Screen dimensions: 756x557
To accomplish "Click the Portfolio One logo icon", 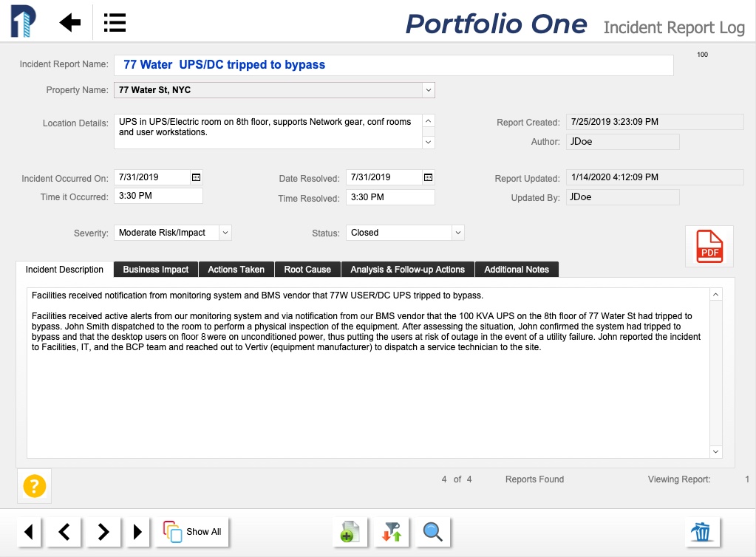I will (x=24, y=21).
